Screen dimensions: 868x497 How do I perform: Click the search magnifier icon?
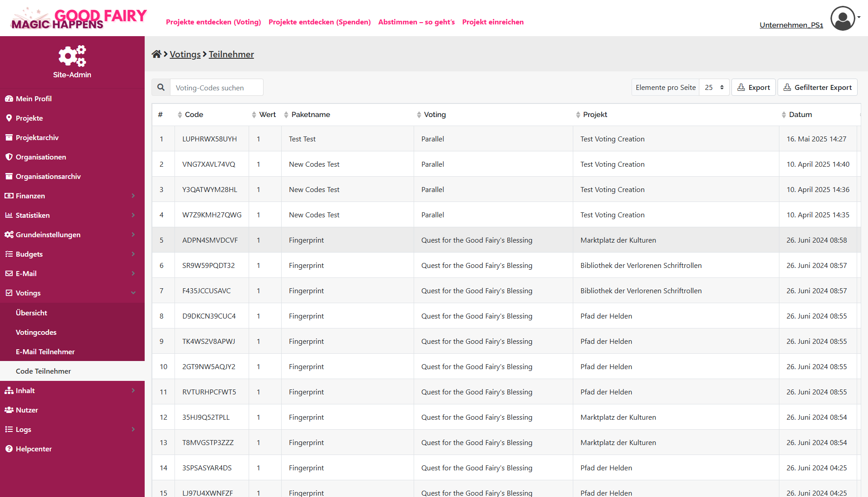coord(161,87)
